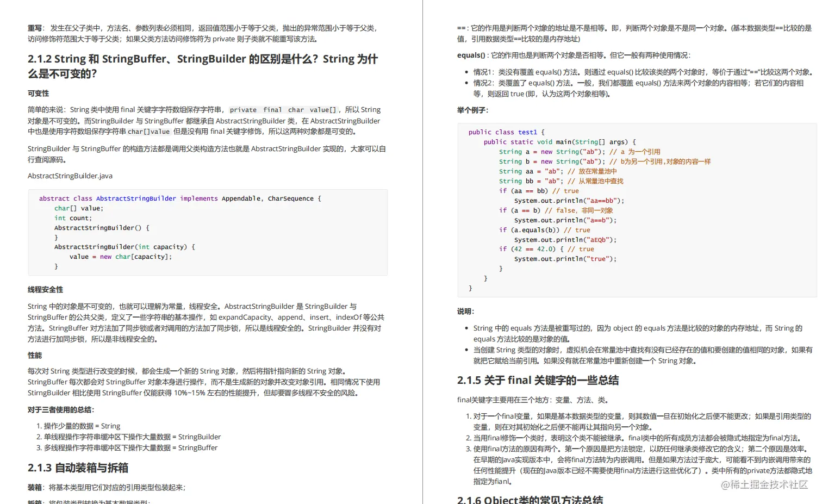Click the bold 装箱 term

(x=34, y=487)
